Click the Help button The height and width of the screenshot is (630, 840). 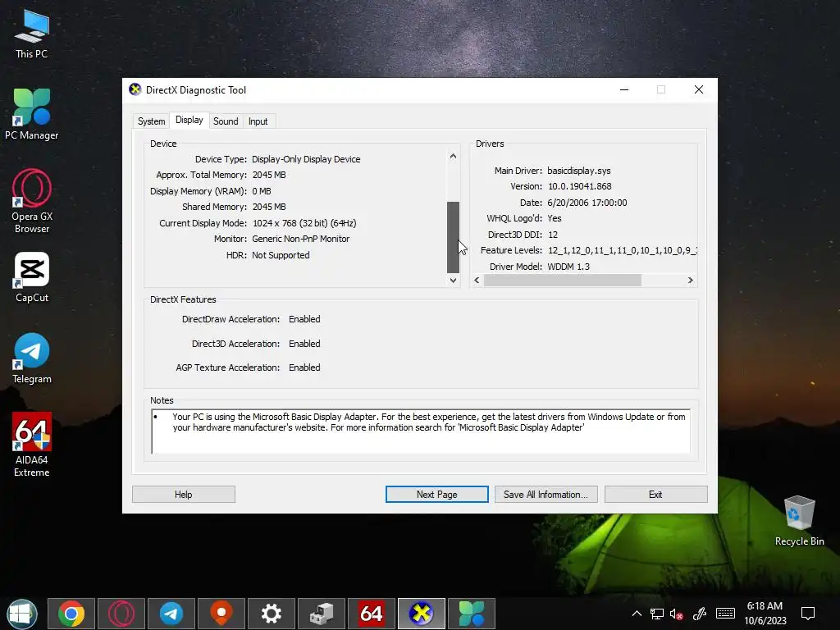183,495
